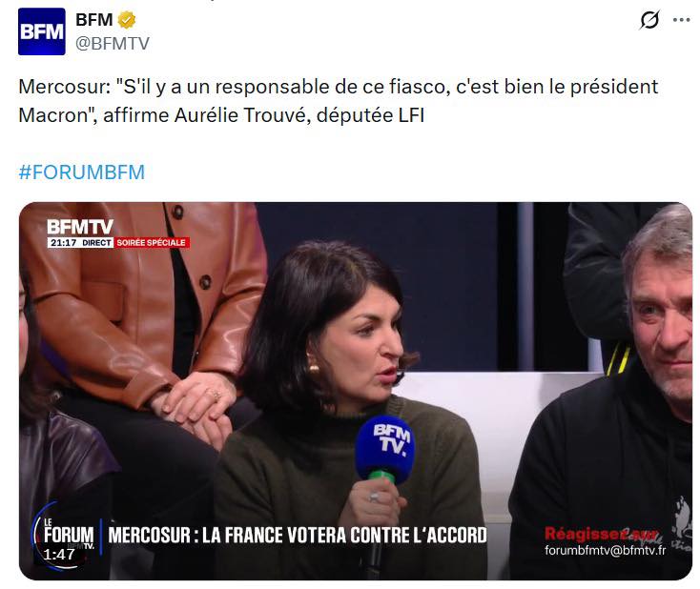Open the @BFMTV handle link
700x589 pixels.
coord(113,44)
